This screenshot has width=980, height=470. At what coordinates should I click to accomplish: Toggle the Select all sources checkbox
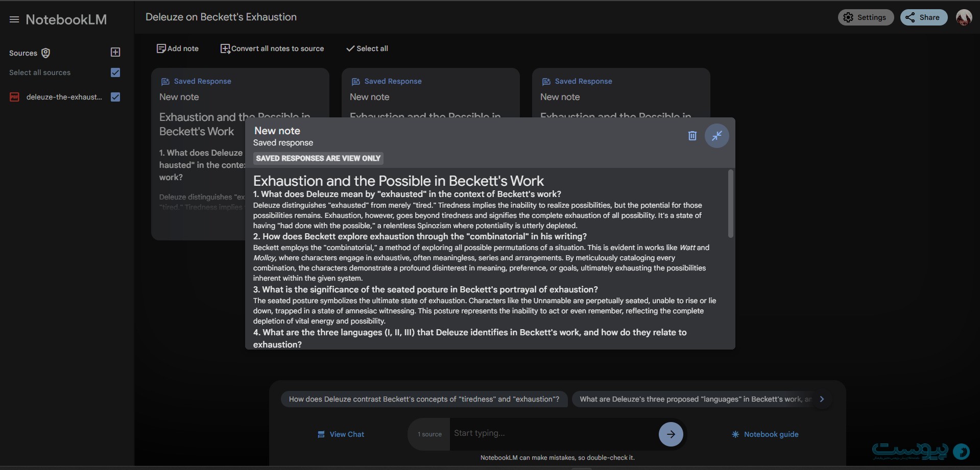[x=115, y=72]
